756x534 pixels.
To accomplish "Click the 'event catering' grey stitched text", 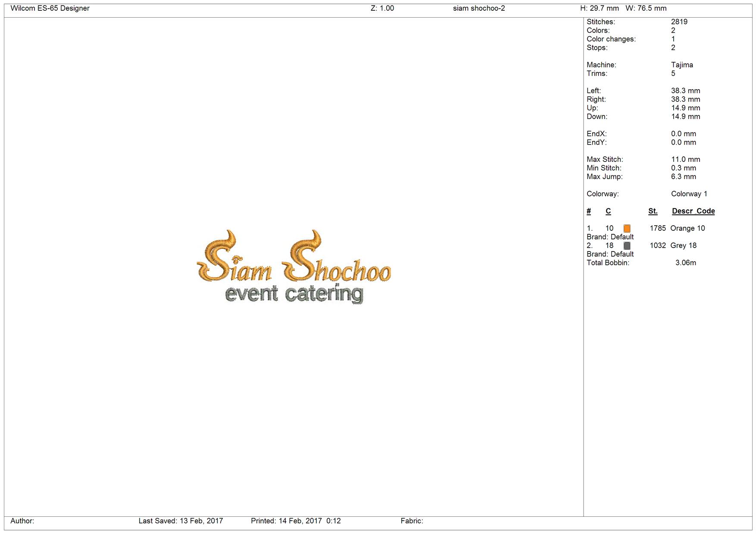I will pyautogui.click(x=294, y=295).
